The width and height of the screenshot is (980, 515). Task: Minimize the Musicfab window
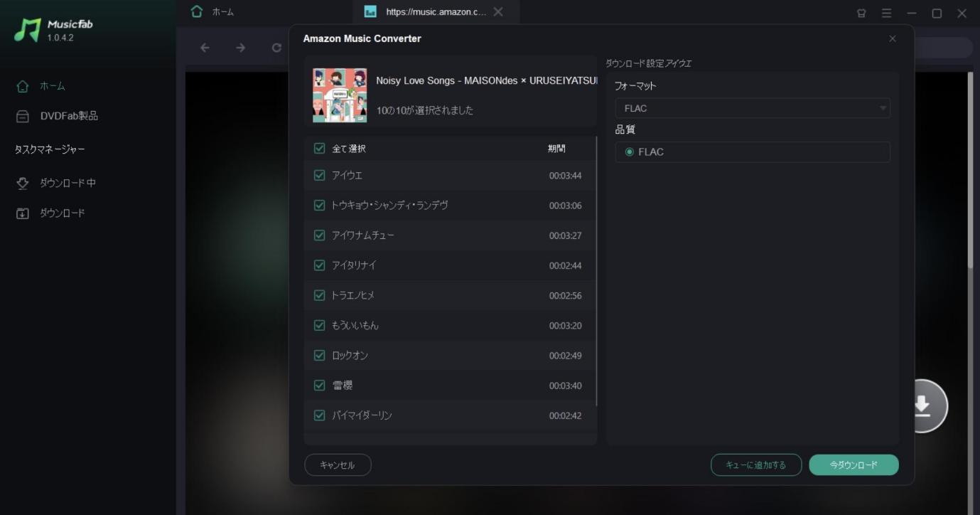(x=912, y=13)
